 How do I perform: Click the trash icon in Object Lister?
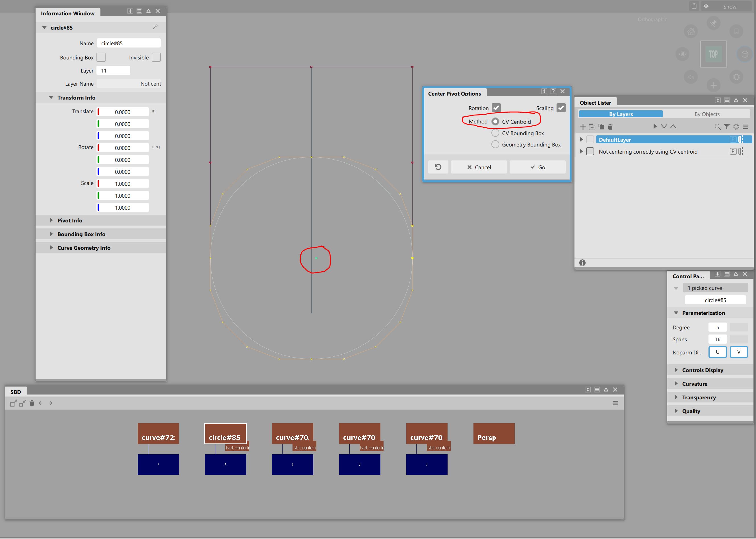point(610,127)
